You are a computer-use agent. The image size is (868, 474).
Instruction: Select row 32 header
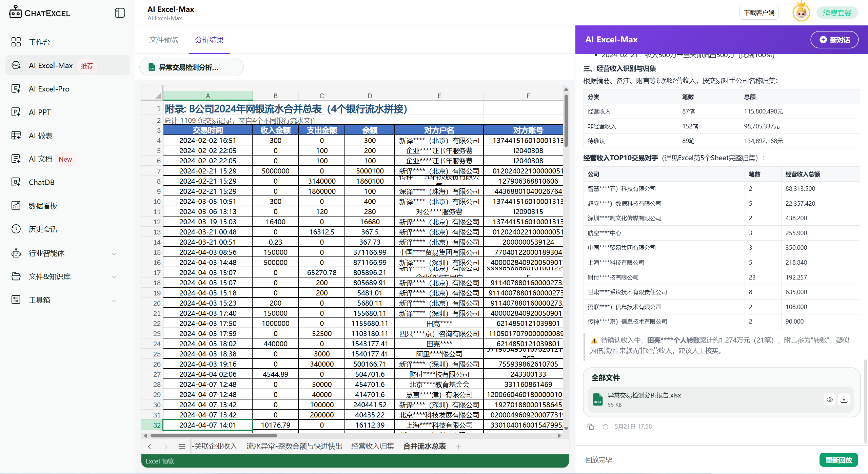coord(152,425)
